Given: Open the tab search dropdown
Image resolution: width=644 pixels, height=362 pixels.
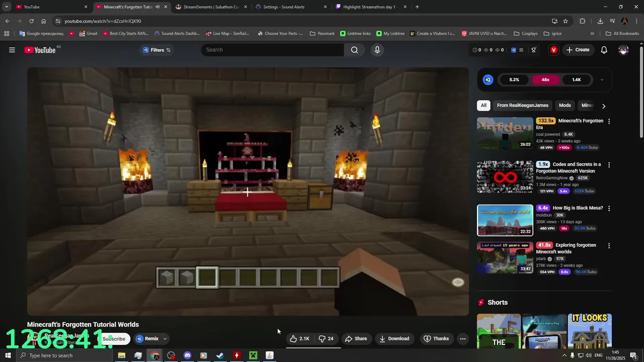Looking at the screenshot, I should [7, 7].
